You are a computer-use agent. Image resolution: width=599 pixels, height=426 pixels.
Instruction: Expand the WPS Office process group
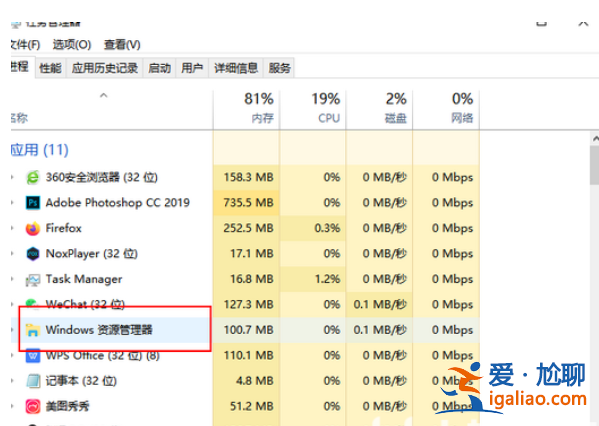(x=12, y=355)
